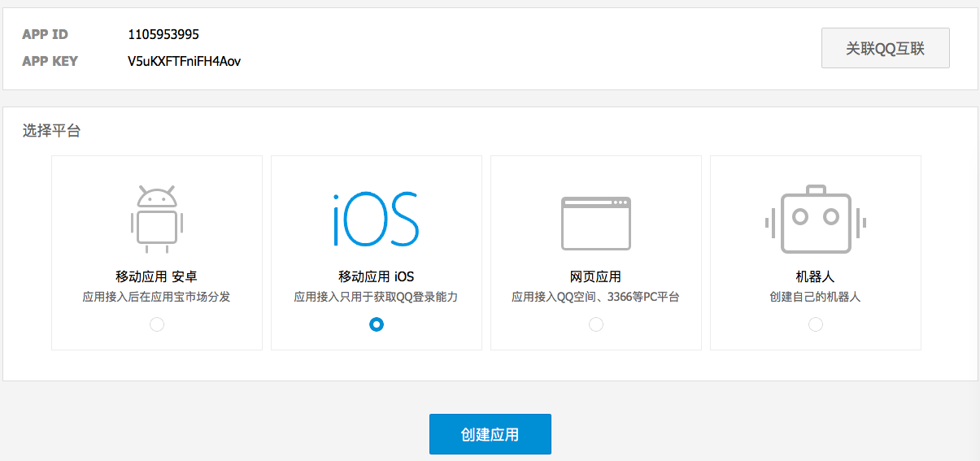980x461 pixels.
Task: Click the description 应用接入QQ空间、3366等PC平台
Action: coord(596,298)
